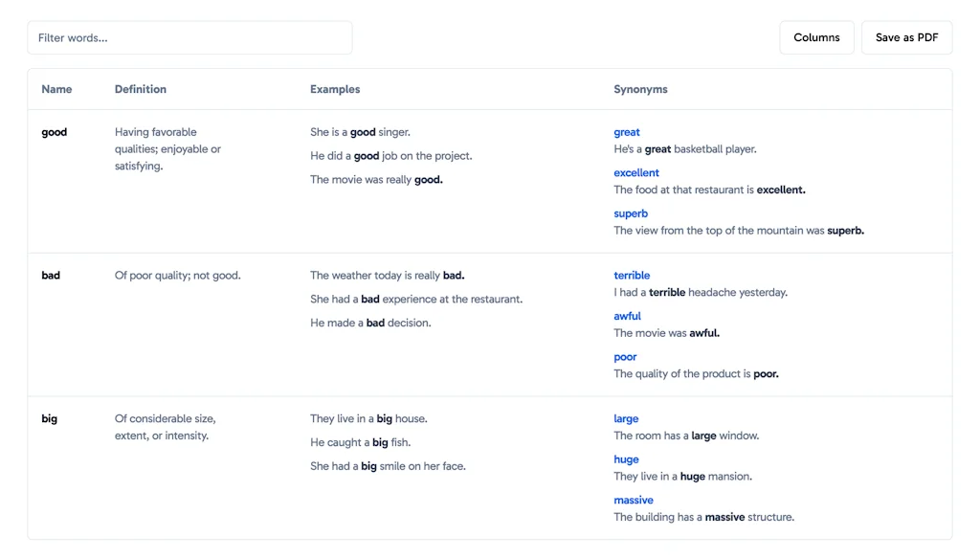Open the synonym link 'terrible'
This screenshot has height=559, width=980.
(632, 275)
